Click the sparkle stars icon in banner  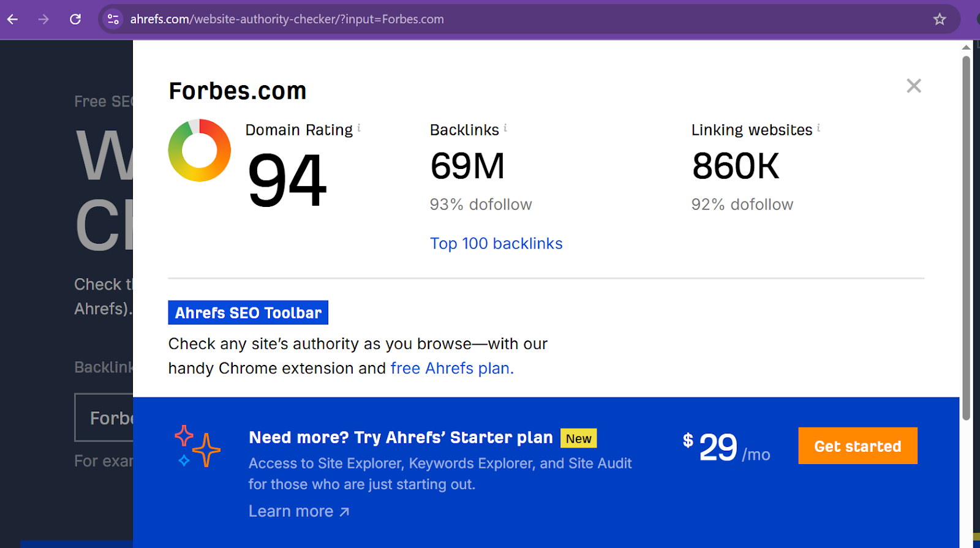pyautogui.click(x=197, y=446)
